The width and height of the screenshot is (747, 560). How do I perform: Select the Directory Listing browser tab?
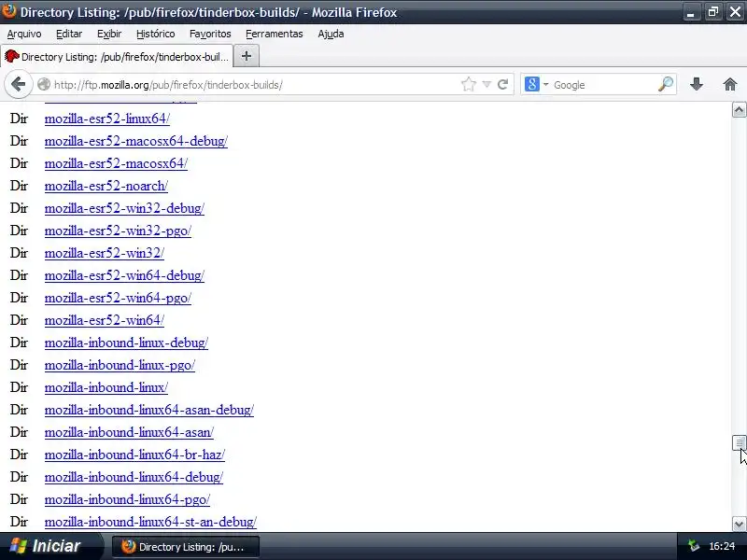click(x=118, y=57)
